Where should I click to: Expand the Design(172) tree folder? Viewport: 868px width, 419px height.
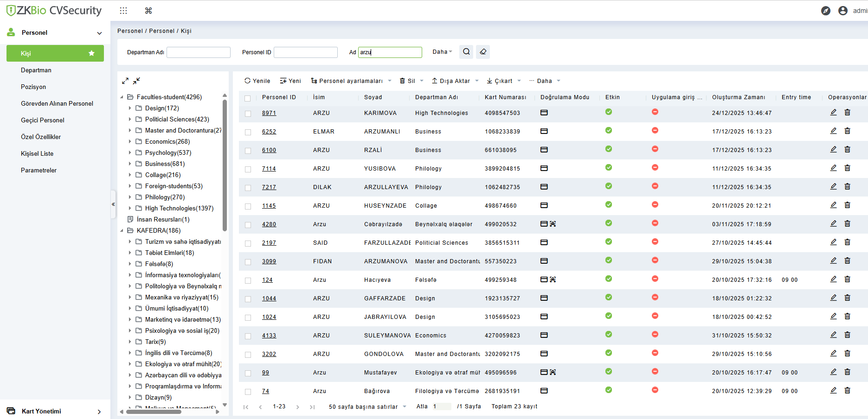(x=130, y=108)
